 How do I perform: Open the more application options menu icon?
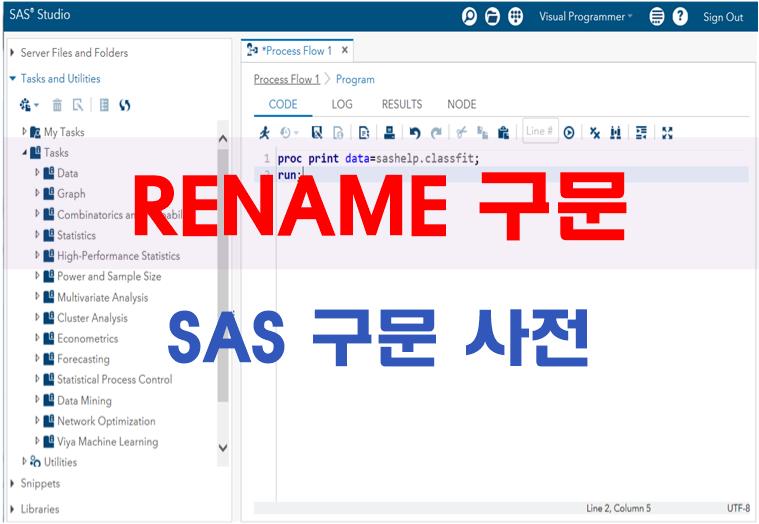(656, 17)
